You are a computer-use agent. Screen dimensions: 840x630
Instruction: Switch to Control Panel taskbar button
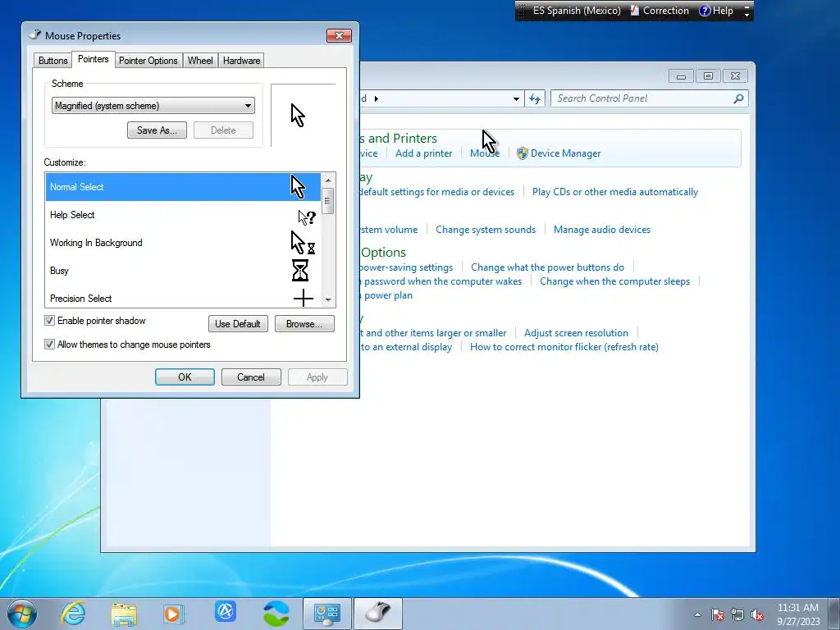[327, 614]
